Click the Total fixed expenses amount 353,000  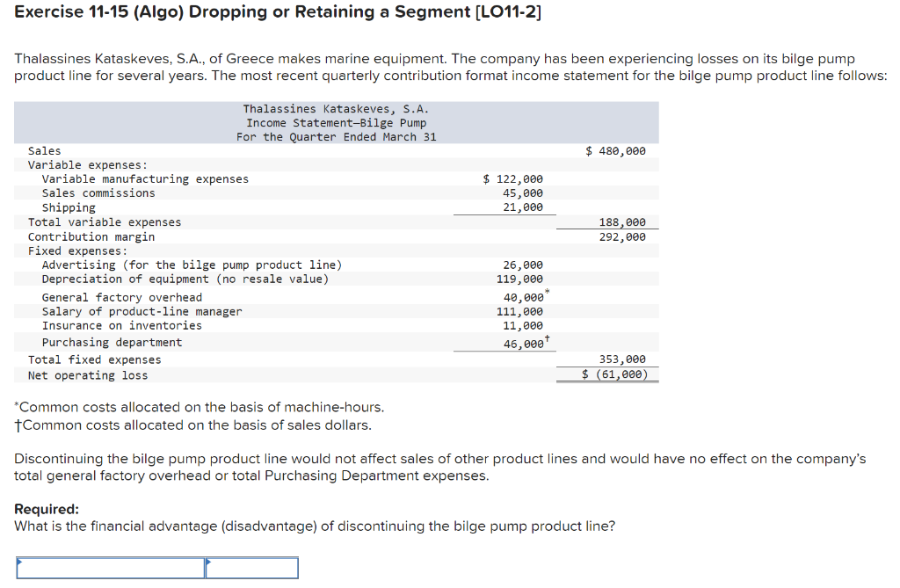[x=625, y=359]
